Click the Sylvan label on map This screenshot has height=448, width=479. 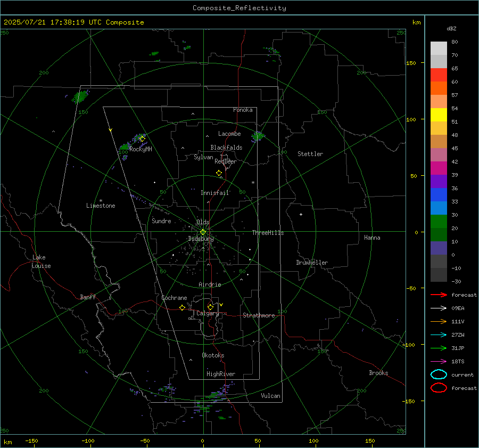pos(203,157)
